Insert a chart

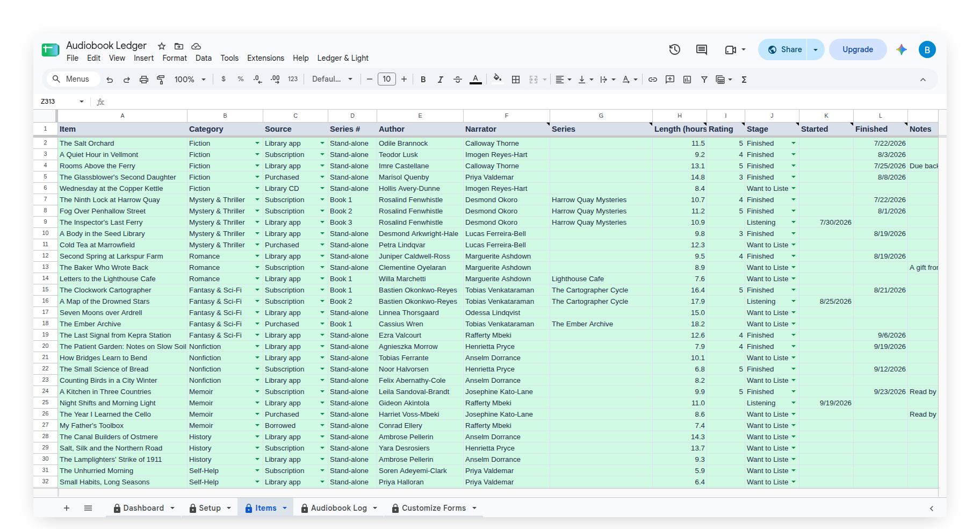click(687, 80)
